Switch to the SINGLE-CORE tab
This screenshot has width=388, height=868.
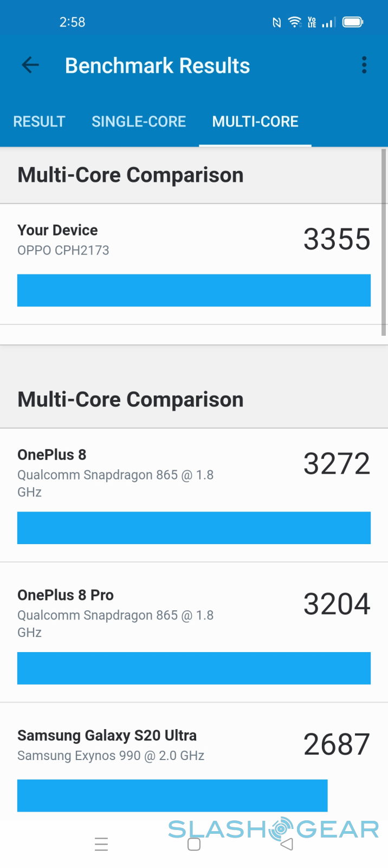coord(139,122)
